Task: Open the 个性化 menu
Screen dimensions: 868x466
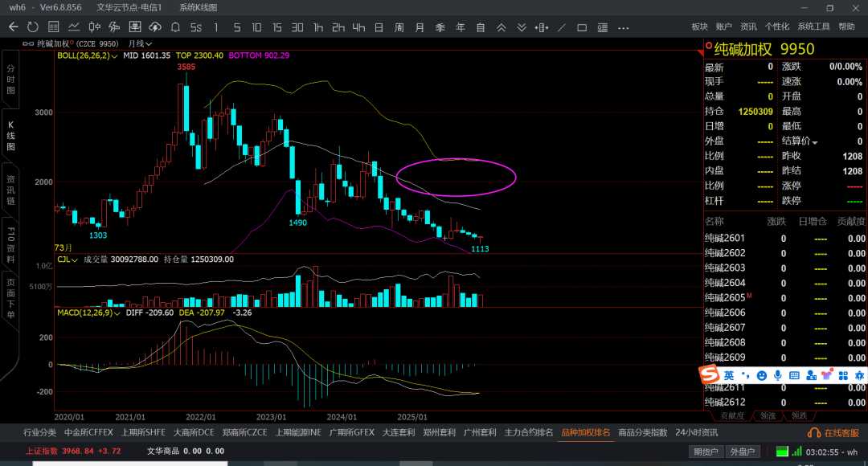Action: 776,27
